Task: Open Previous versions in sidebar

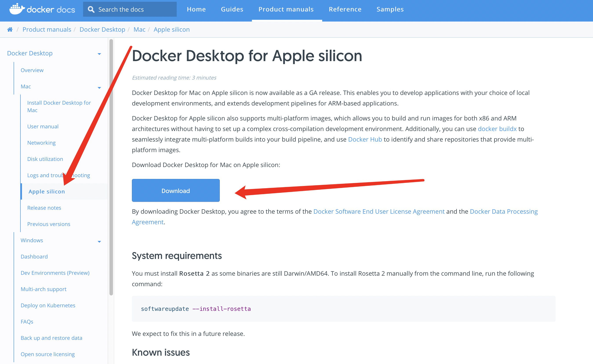Action: click(x=49, y=224)
